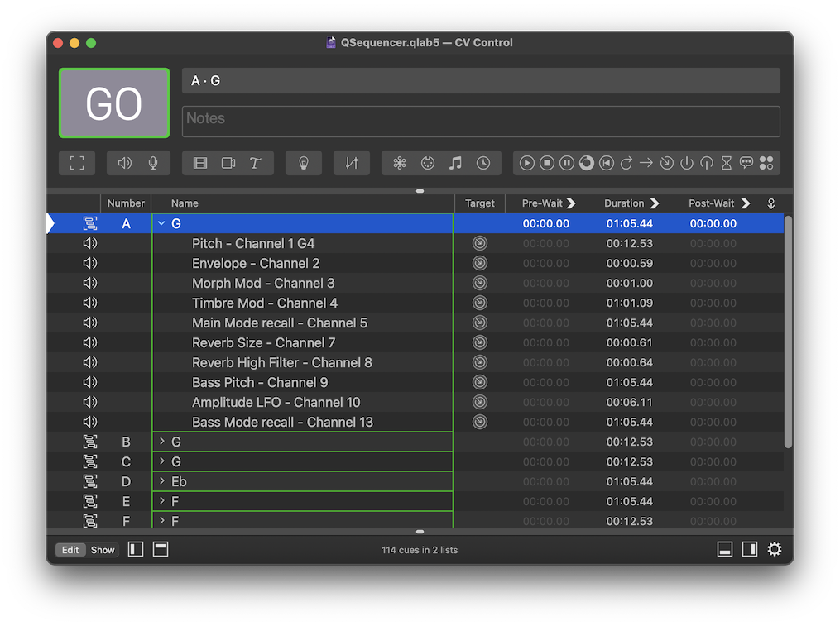
Task: Collapse the expanded group cue G
Action: click(x=162, y=222)
